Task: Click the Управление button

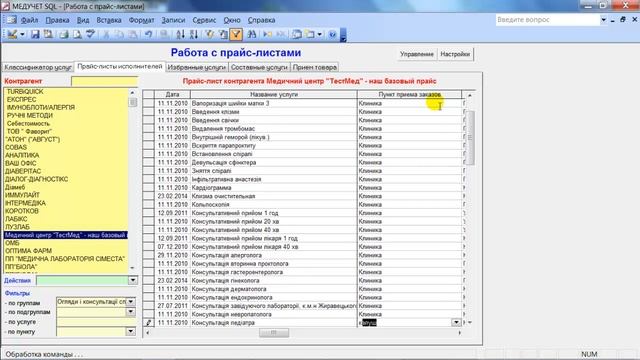Action: coord(417,54)
